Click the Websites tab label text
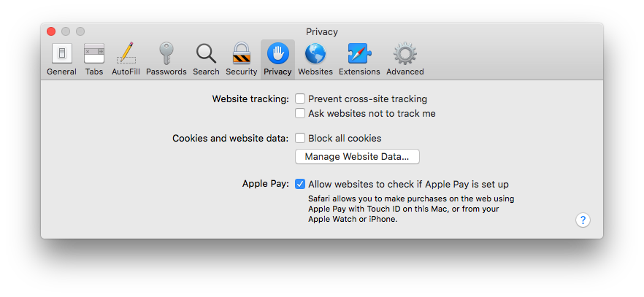Viewport: 644px width, 297px height. click(315, 72)
